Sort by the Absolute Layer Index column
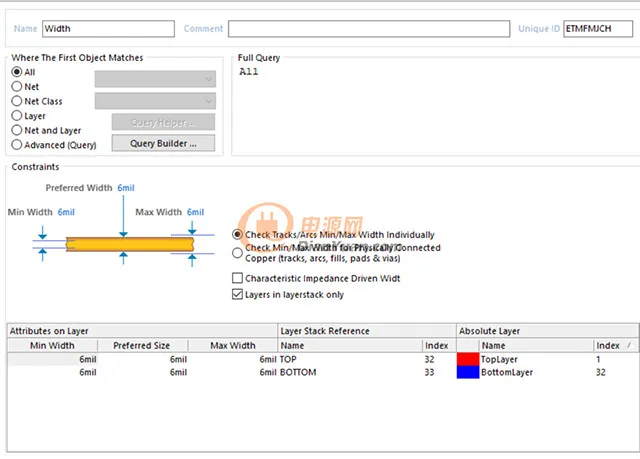This screenshot has width=640, height=459. pyautogui.click(x=614, y=346)
